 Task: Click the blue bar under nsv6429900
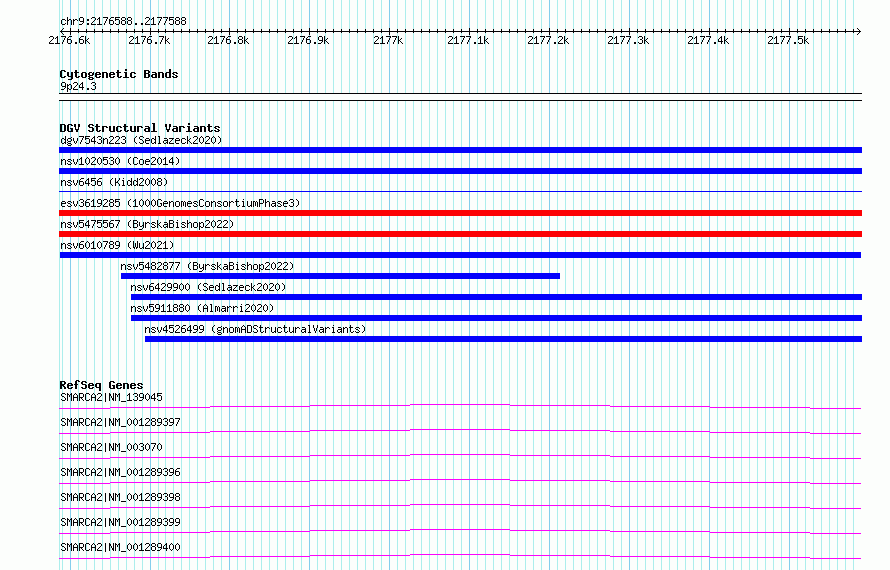point(497,297)
